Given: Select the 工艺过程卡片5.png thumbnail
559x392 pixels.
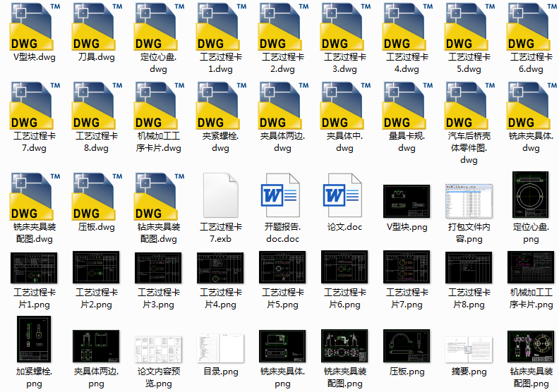Looking at the screenshot, I should click(x=282, y=267).
